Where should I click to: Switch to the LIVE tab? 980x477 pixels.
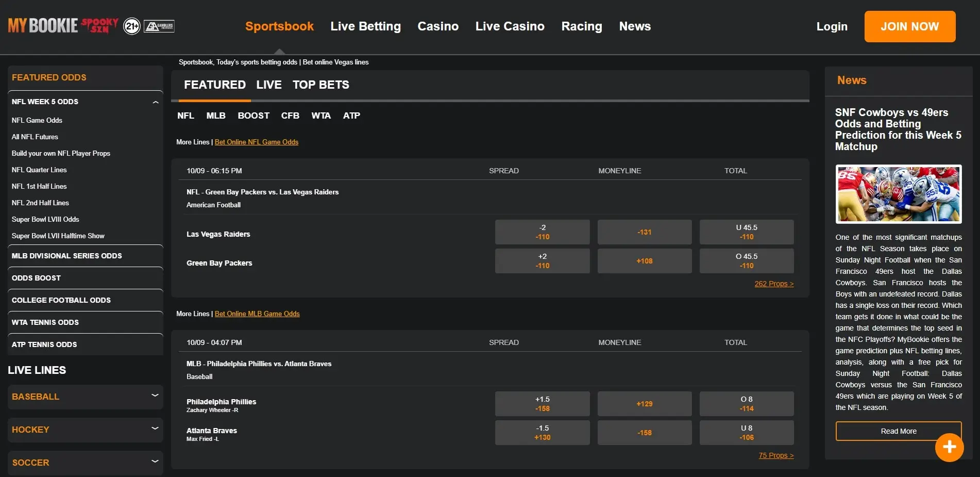[268, 85]
